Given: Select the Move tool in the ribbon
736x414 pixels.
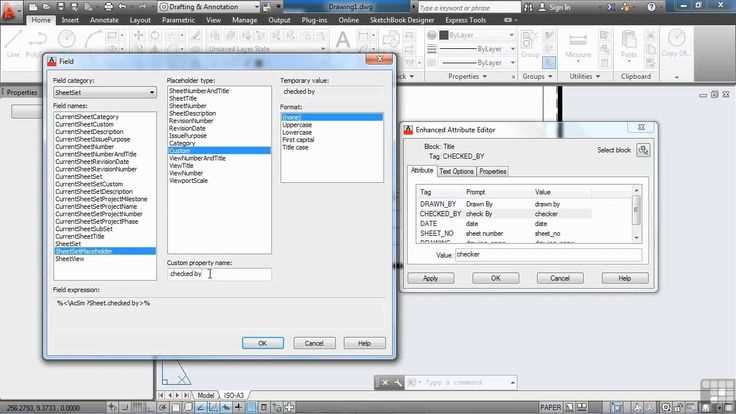Looking at the screenshot, I should [x=139, y=35].
